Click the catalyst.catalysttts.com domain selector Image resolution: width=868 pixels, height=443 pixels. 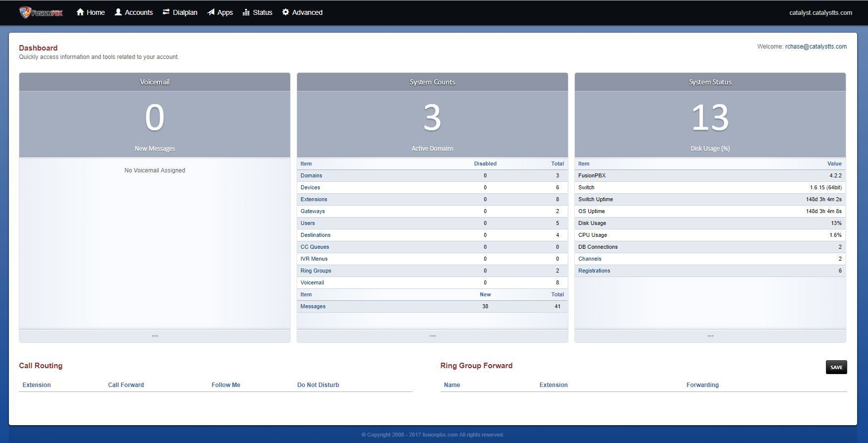point(820,13)
